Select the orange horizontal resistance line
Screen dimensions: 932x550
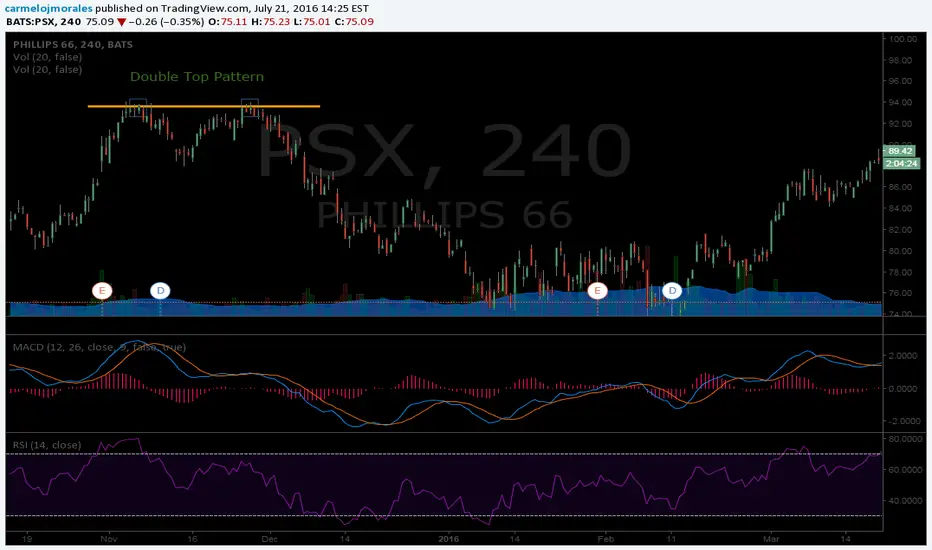204,106
